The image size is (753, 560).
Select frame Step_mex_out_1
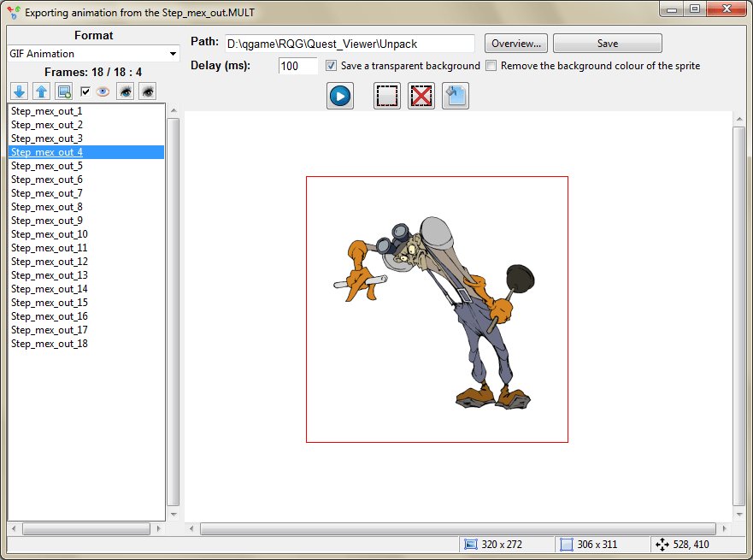click(x=86, y=111)
